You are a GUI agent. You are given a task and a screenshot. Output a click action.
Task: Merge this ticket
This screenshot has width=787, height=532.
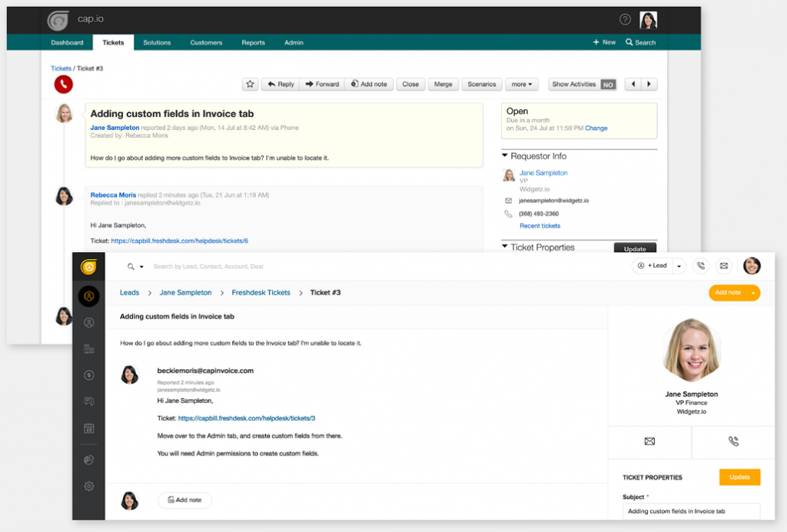443,85
